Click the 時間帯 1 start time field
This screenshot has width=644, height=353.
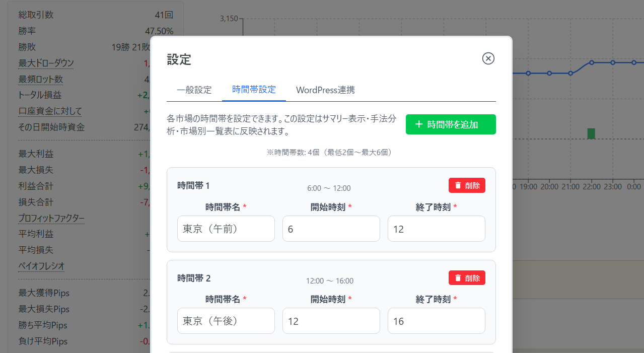tap(331, 229)
